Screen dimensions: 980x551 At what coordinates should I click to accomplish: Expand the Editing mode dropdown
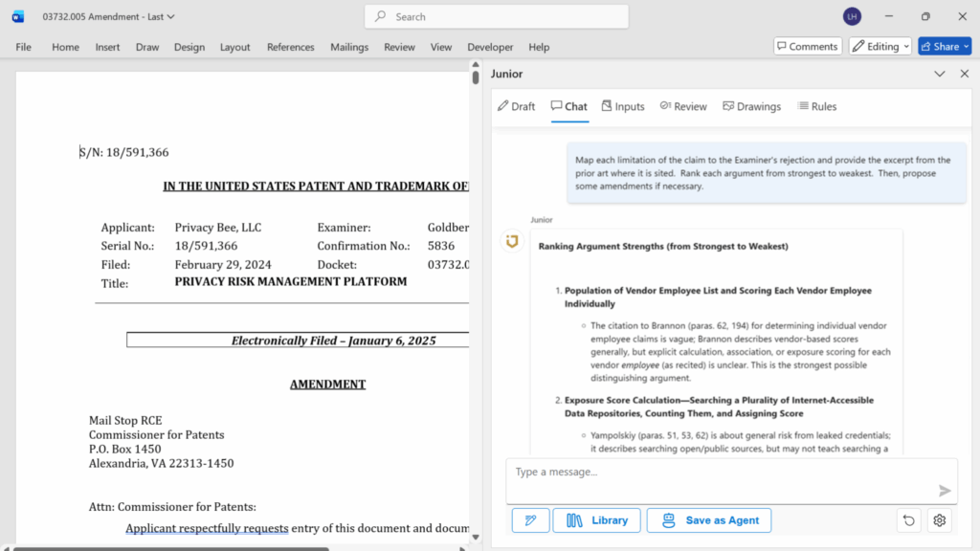click(880, 47)
